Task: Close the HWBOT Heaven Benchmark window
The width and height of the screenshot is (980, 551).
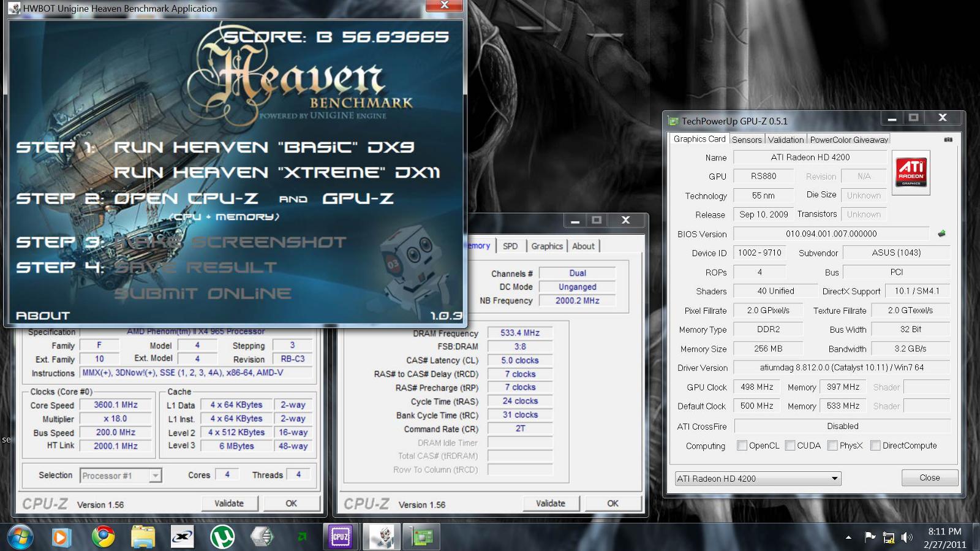Action: [x=445, y=6]
